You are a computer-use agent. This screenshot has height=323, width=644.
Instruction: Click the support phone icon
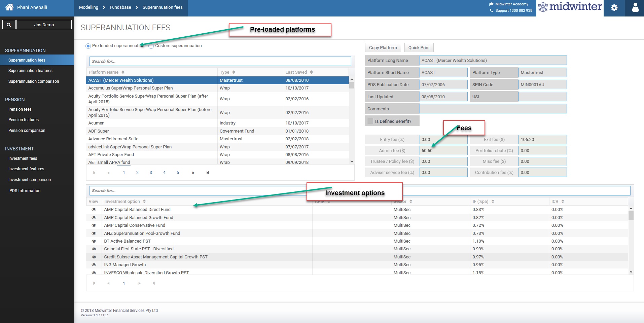click(x=491, y=10)
